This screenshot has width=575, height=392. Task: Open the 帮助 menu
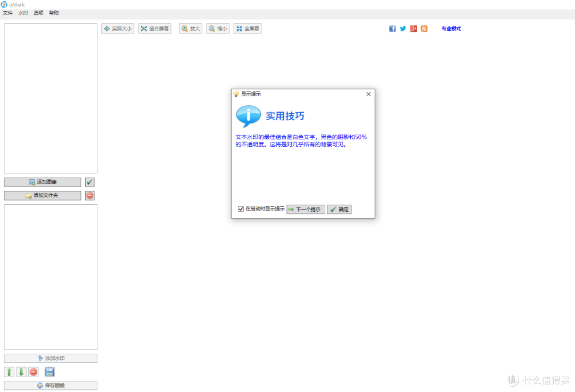[54, 13]
